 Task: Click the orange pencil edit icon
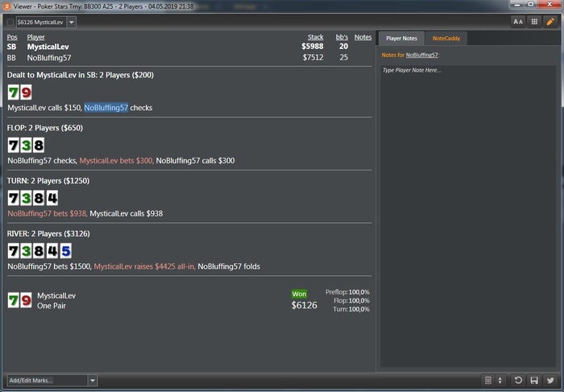550,22
